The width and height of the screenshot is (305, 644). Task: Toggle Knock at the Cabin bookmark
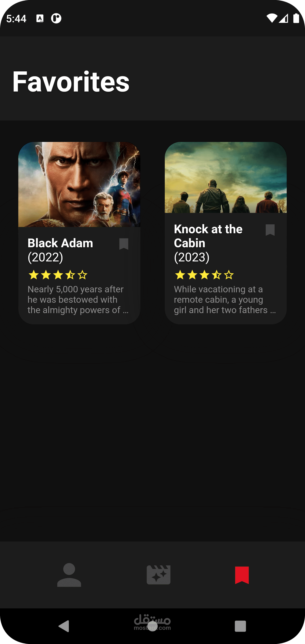point(270,230)
